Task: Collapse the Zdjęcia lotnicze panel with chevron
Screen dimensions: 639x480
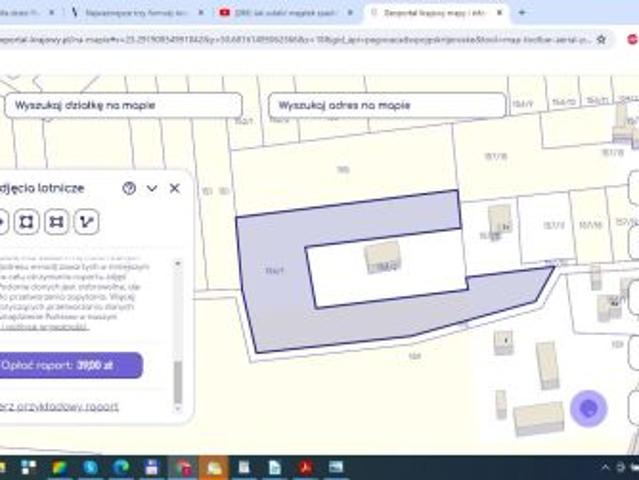Action: pos(152,188)
